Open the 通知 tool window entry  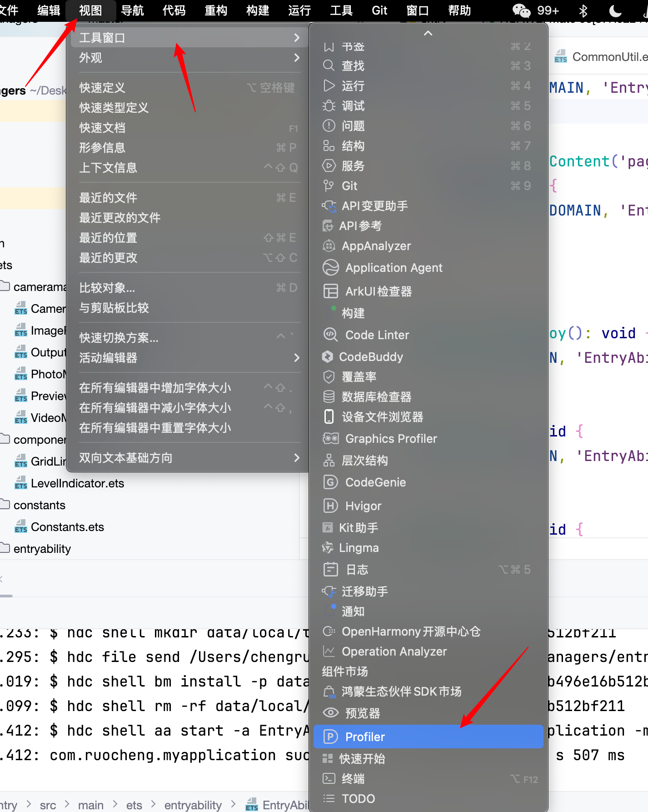pos(429,612)
